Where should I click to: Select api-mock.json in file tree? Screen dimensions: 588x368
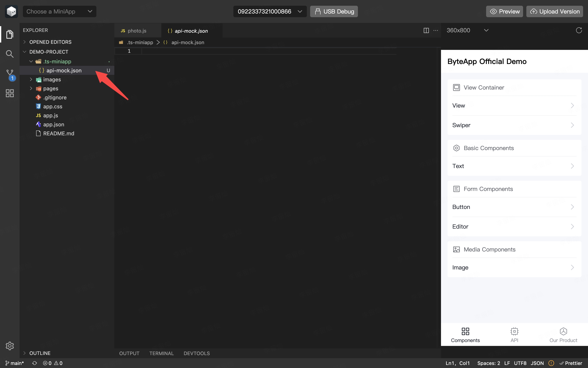67,70
